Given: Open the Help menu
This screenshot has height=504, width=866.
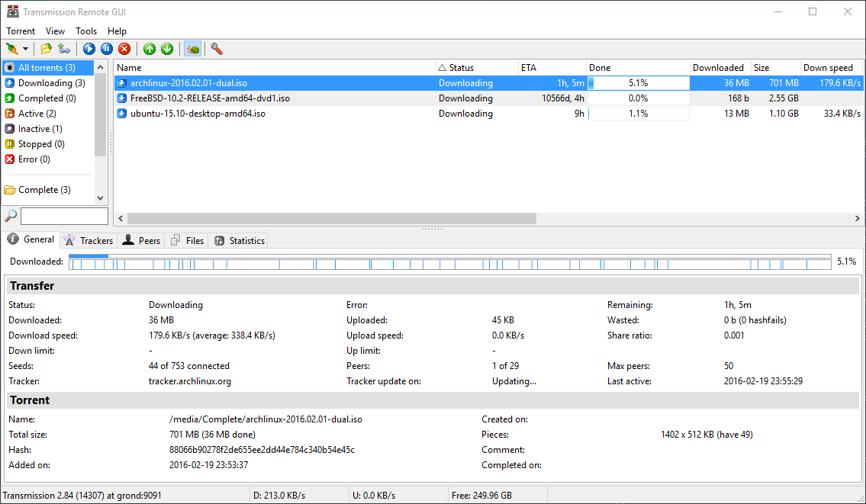Looking at the screenshot, I should (117, 31).
